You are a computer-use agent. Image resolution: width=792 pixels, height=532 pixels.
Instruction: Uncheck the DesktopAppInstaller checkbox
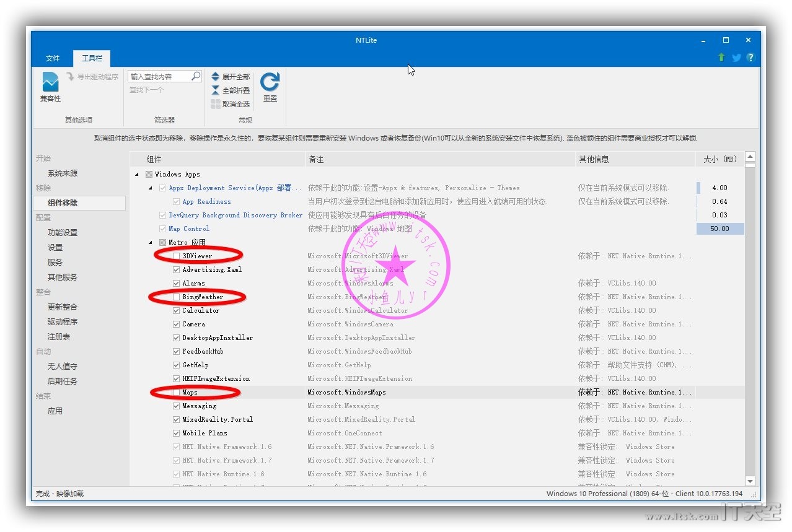click(177, 338)
